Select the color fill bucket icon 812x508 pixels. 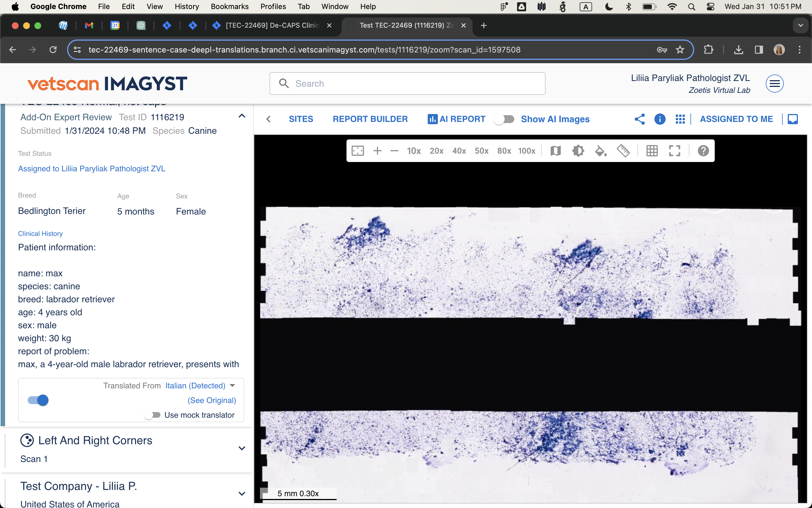(x=601, y=151)
